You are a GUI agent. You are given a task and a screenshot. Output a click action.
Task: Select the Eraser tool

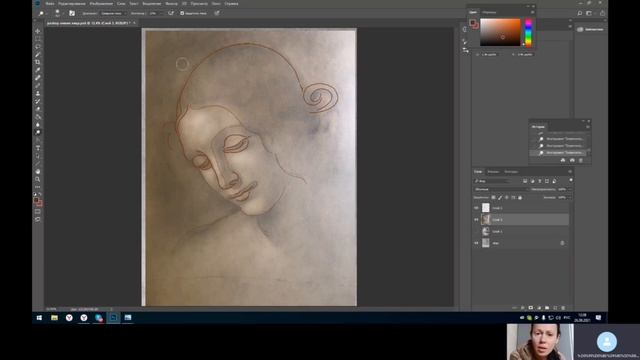[x=38, y=109]
